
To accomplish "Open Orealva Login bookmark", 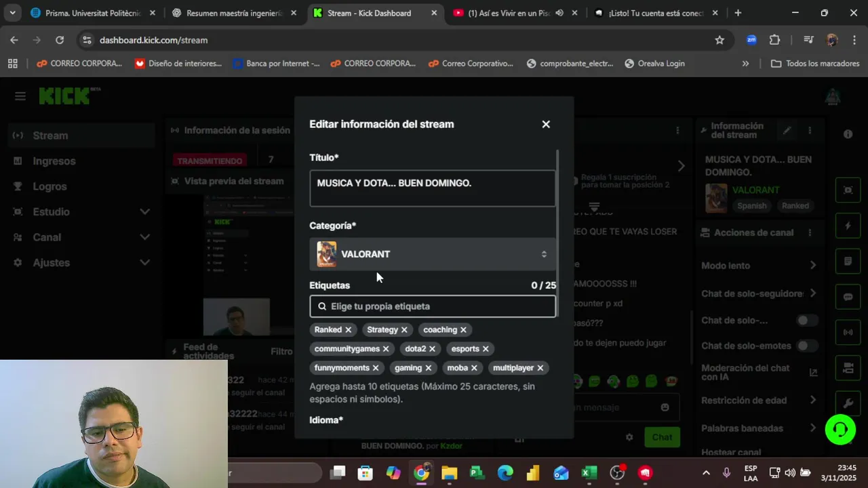I will (654, 63).
